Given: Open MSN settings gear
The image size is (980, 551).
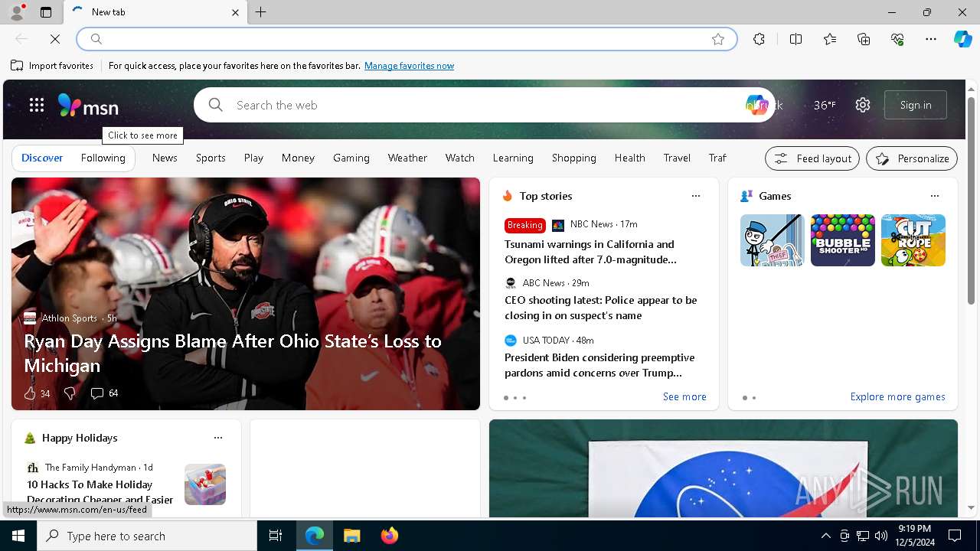Looking at the screenshot, I should [863, 105].
